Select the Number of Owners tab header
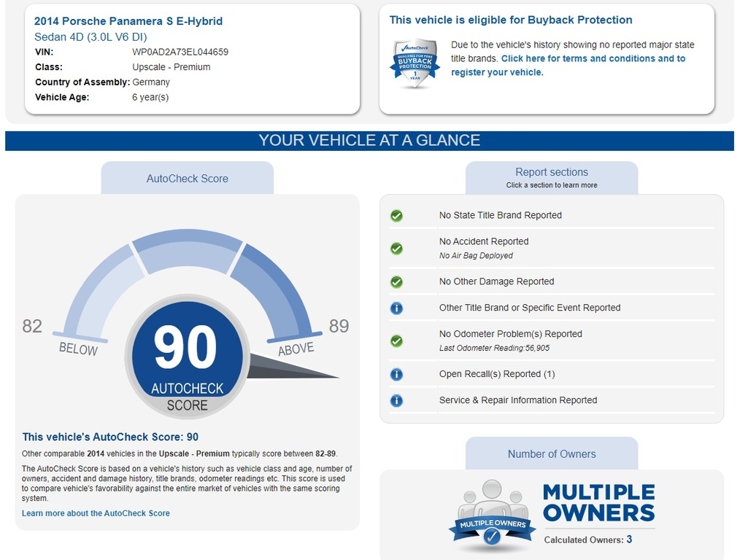Screen dimensions: 740x560 tap(551, 454)
